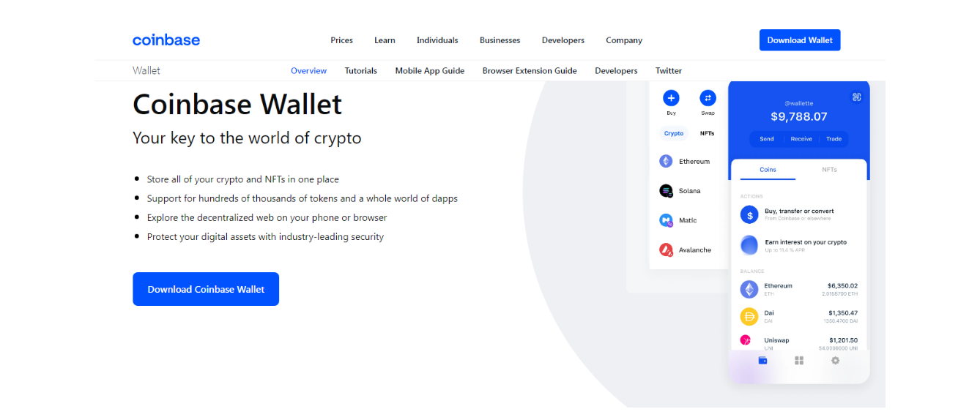980x420 pixels.
Task: Open the wallet icon in bottom navigation
Action: click(762, 361)
